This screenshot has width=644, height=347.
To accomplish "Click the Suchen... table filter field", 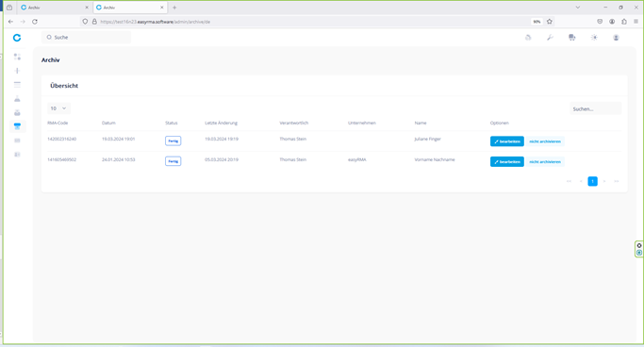I will 596,108.
